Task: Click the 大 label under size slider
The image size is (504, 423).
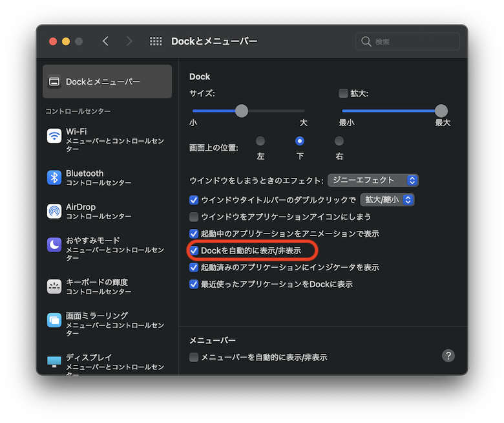Action: point(304,122)
